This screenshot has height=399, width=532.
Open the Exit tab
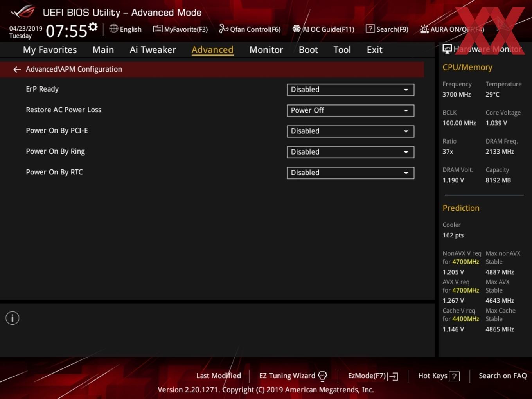pos(374,50)
